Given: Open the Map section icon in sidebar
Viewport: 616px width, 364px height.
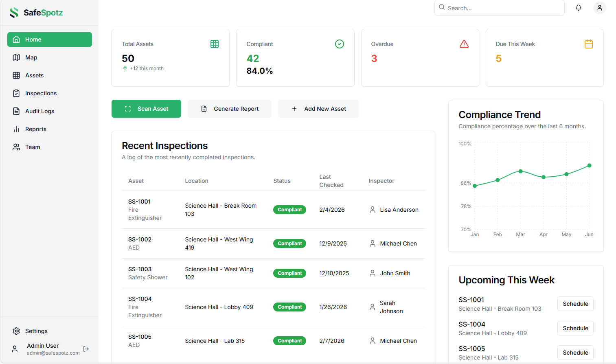Looking at the screenshot, I should [16, 57].
